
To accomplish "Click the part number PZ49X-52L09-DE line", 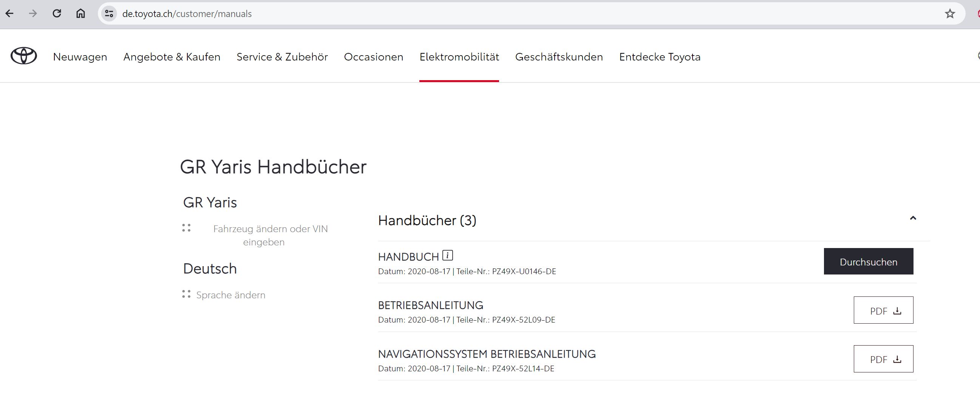I will click(467, 320).
